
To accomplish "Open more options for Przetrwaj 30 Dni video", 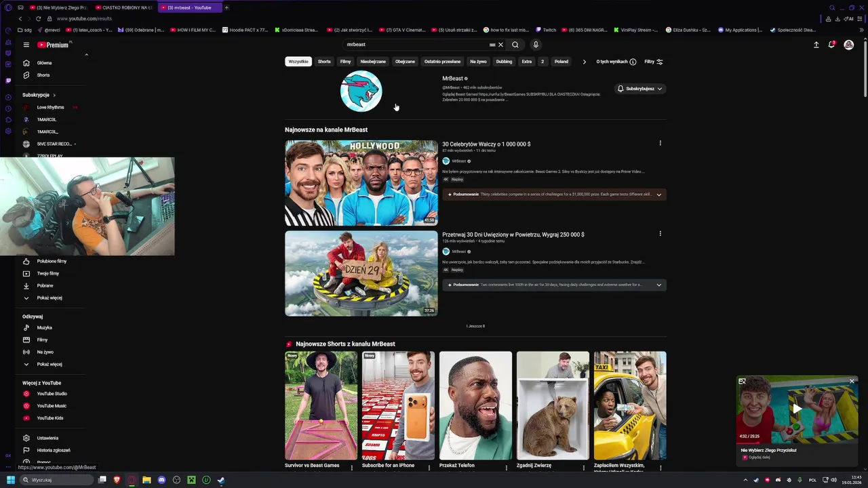I will coord(660,234).
